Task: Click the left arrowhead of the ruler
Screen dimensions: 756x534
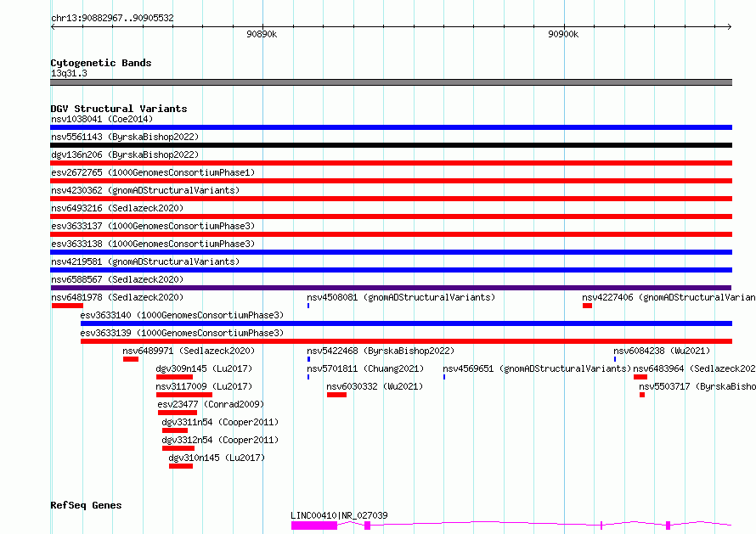Action: click(x=53, y=26)
